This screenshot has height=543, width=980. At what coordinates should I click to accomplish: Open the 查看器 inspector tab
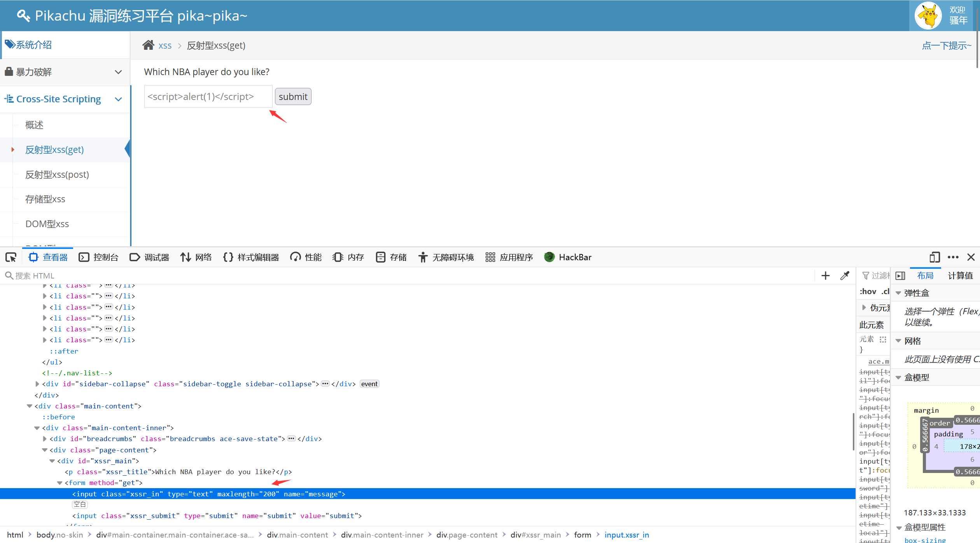(x=48, y=257)
